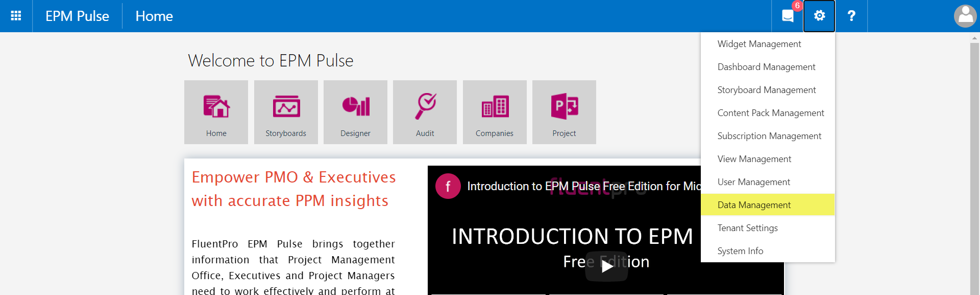Open the Project tile
This screenshot has height=295, width=980.
tap(564, 112)
